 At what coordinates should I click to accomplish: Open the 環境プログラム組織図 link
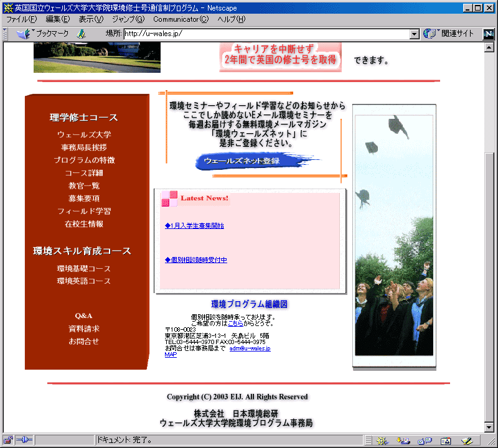pos(250,304)
